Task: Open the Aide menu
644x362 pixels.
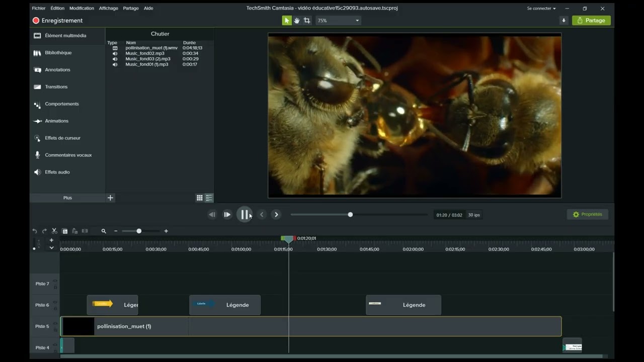Action: (148, 9)
